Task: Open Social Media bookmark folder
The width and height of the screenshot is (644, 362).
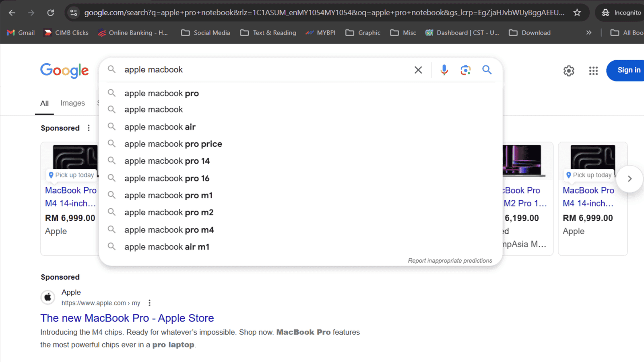Action: click(206, 33)
